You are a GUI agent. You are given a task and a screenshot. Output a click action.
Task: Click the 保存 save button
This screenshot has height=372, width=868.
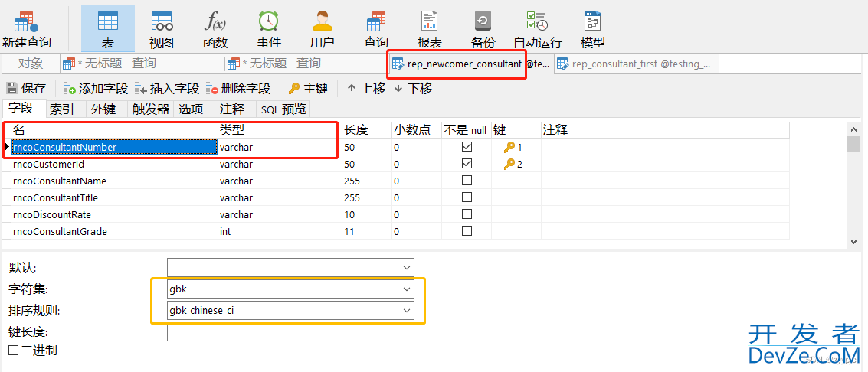[x=26, y=89]
